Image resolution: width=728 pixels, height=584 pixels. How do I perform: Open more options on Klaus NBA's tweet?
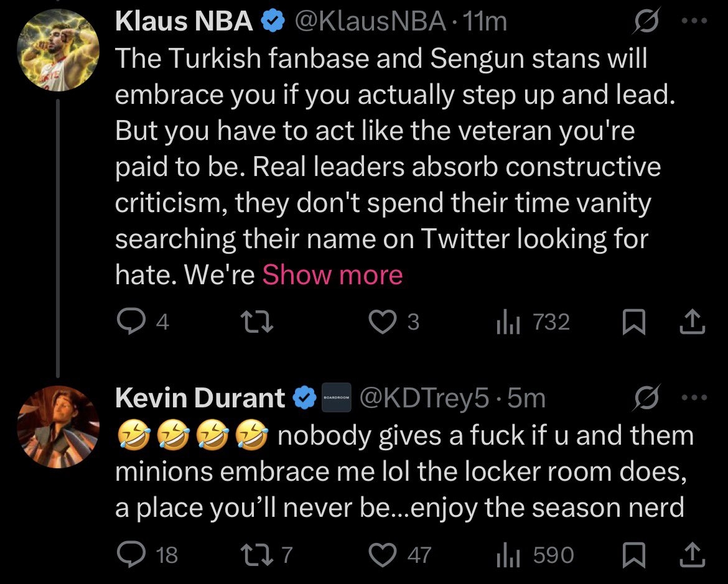695,22
